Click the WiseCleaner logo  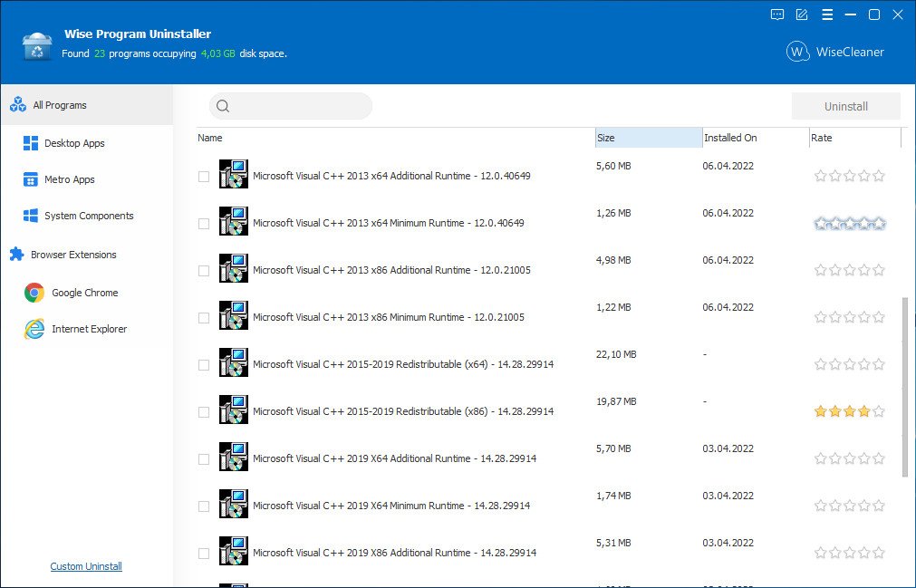click(834, 52)
